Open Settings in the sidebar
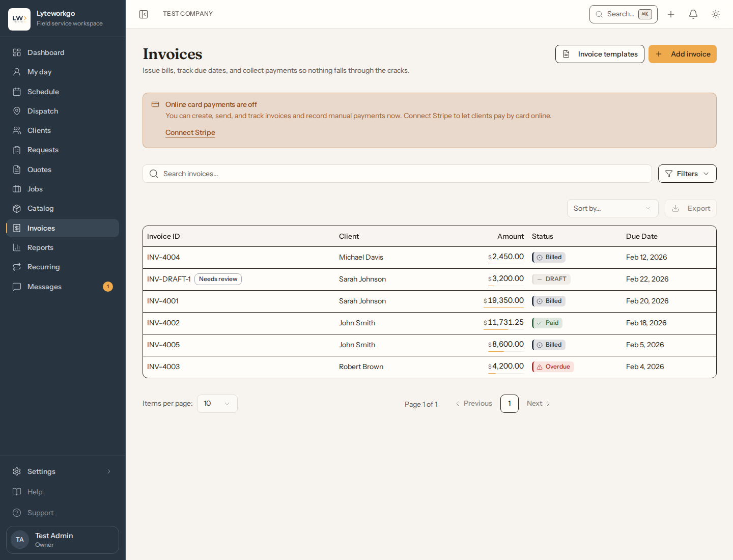 pos(63,471)
